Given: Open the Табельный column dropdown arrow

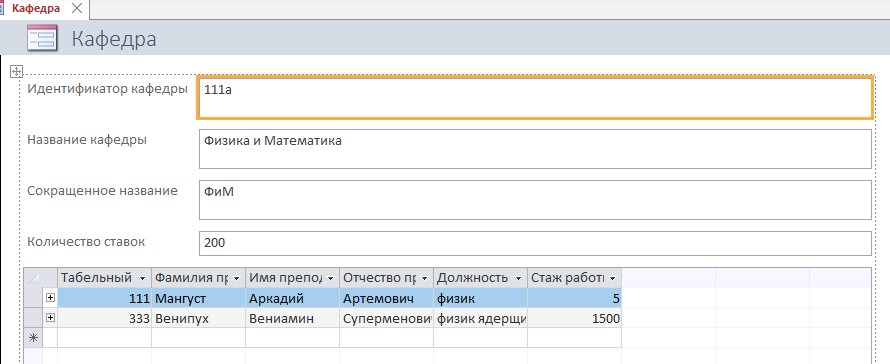Looking at the screenshot, I should click(x=142, y=278).
